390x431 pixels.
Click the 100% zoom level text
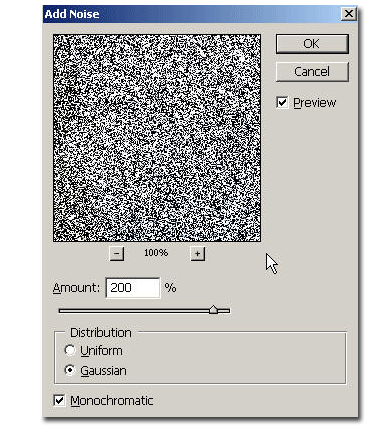pyautogui.click(x=156, y=253)
